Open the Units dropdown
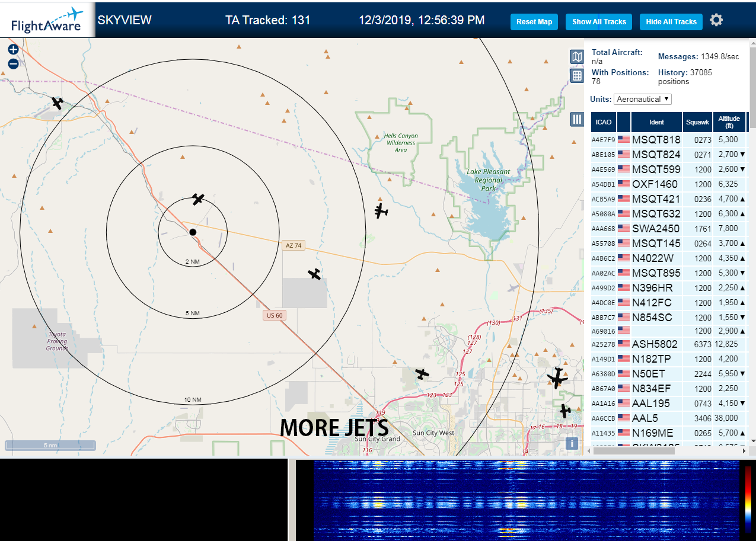 (643, 99)
